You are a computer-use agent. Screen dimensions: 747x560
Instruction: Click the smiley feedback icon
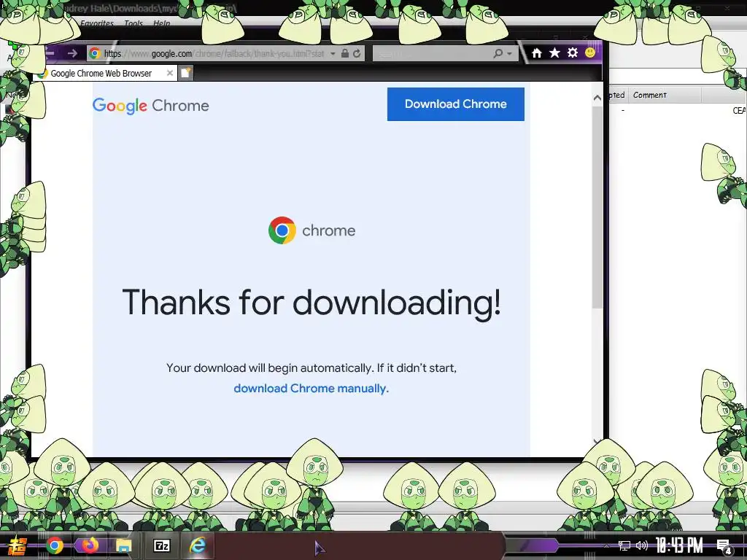click(589, 52)
